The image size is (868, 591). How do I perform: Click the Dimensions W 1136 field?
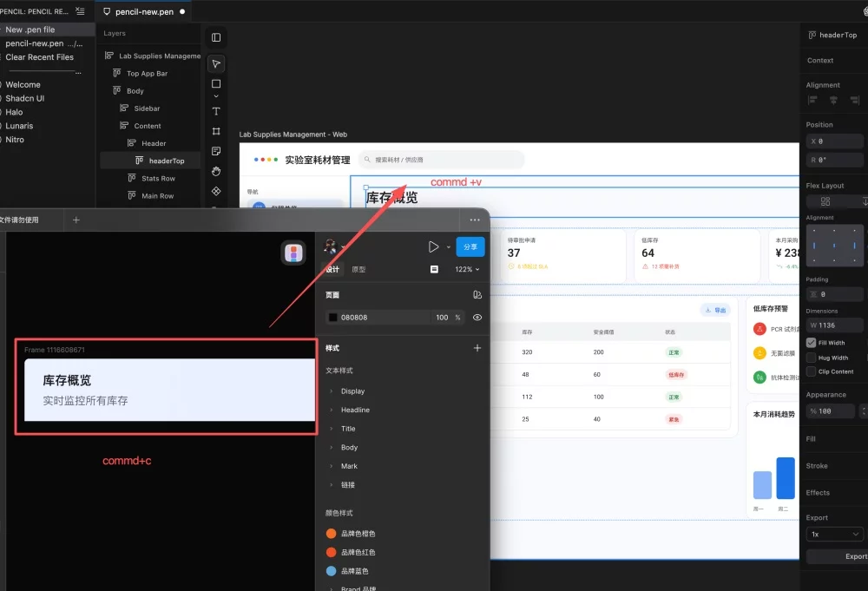click(834, 325)
